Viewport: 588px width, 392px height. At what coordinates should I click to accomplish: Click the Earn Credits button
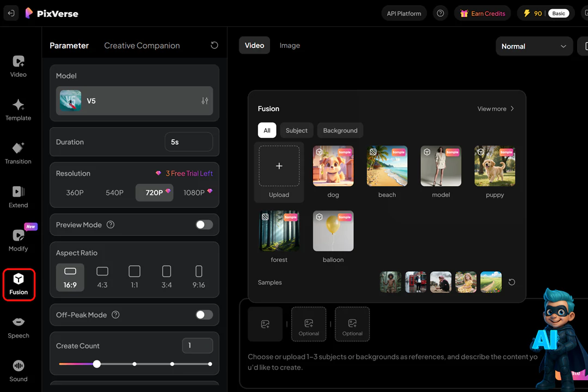point(482,14)
